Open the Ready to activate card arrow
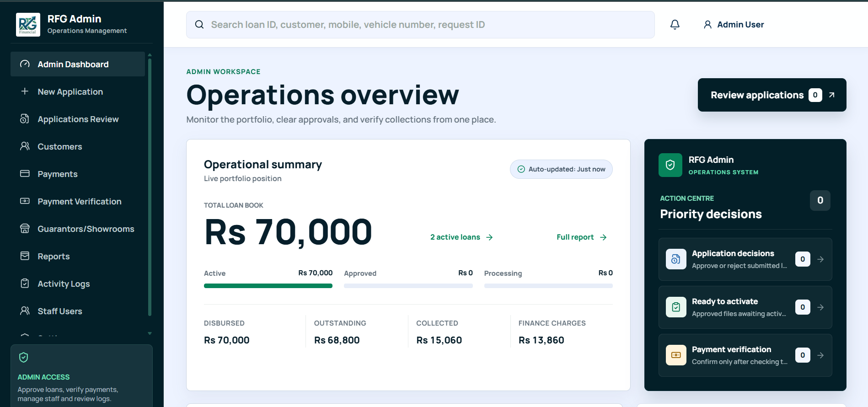Screen dimensions: 868x407 point(820,307)
